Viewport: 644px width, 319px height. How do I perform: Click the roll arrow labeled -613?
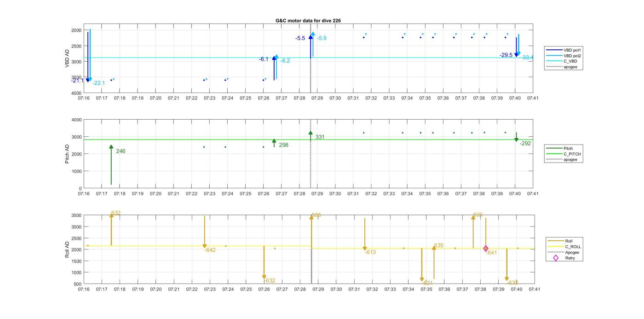pos(365,234)
